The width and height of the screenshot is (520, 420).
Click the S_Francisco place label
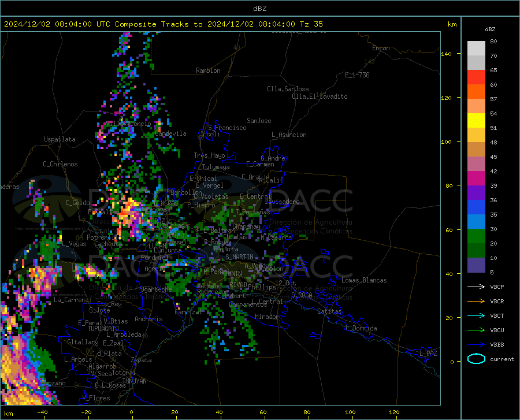point(227,128)
